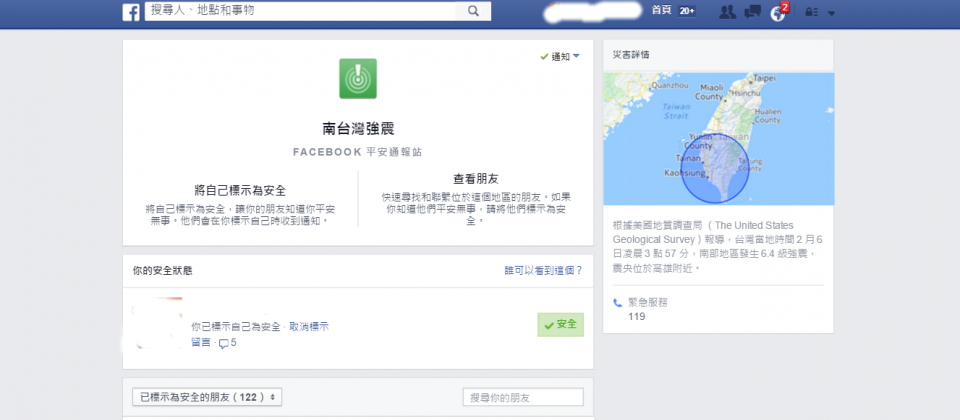Image resolution: width=960 pixels, height=420 pixels.
Task: Click the search magnifier button
Action: [x=473, y=11]
